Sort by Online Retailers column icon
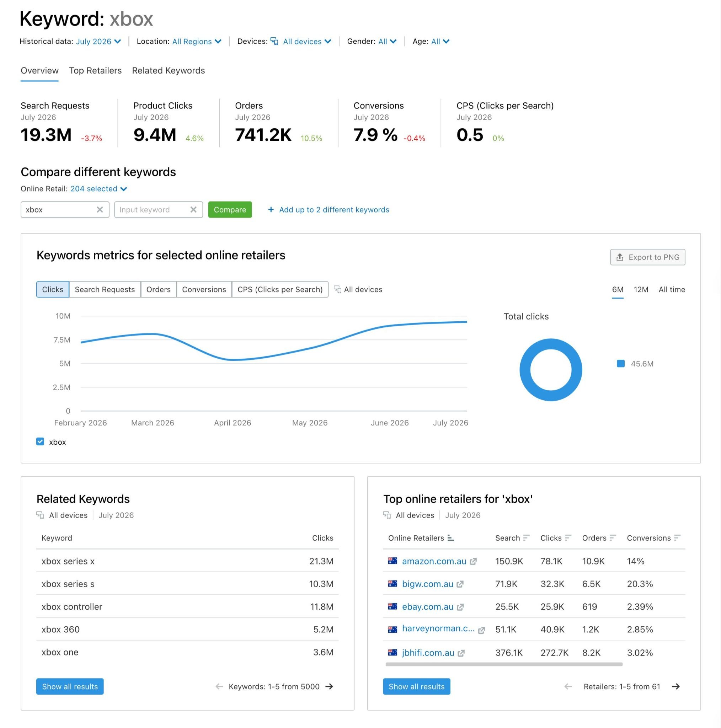The image size is (721, 728). (x=451, y=538)
